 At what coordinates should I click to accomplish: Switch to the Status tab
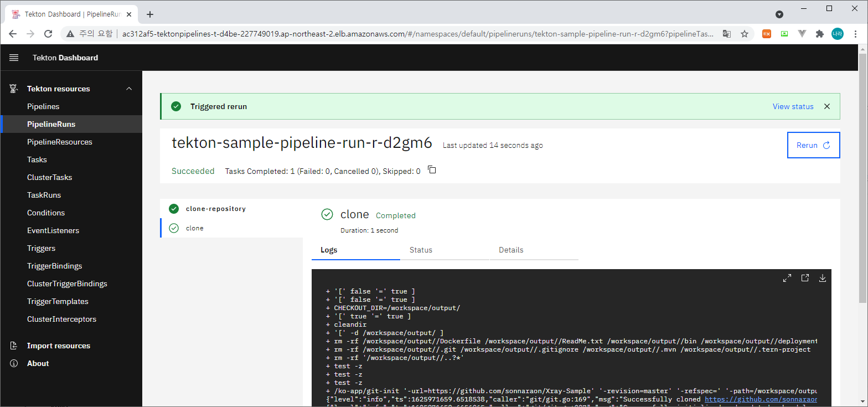(x=445, y=250)
